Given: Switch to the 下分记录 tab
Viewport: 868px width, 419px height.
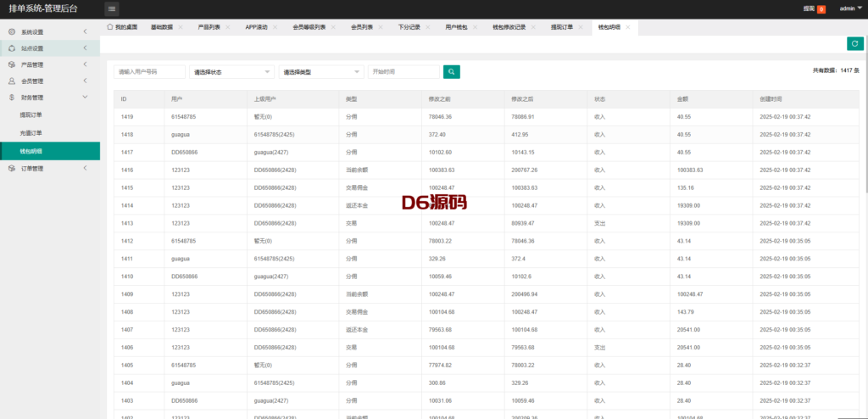Looking at the screenshot, I should tap(409, 27).
